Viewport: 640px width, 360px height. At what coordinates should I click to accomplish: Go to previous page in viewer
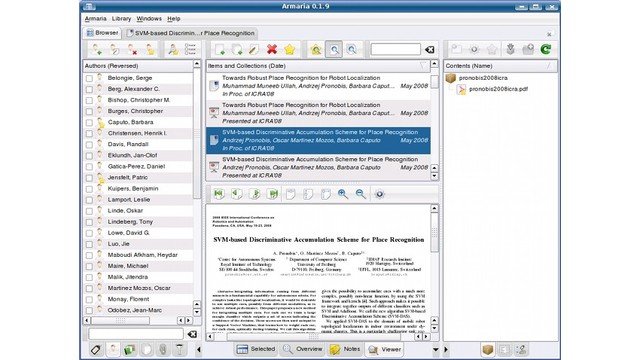[x=237, y=194]
